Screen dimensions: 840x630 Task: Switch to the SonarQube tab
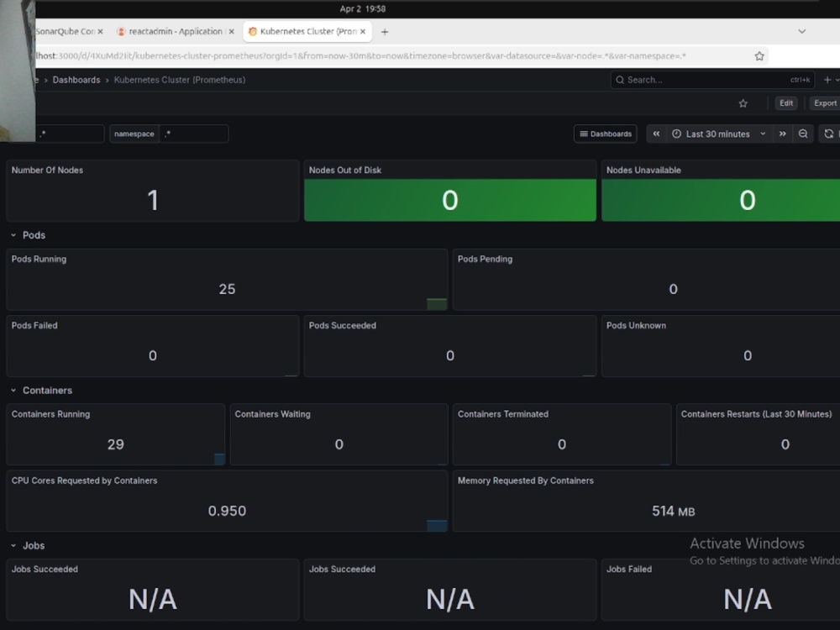65,32
